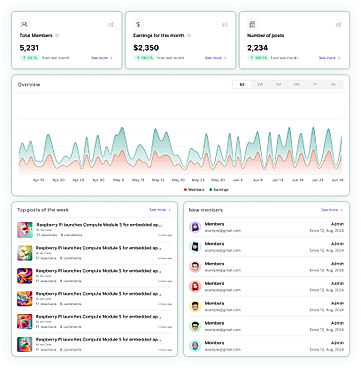Click the $2,350 earnings value
The height and width of the screenshot is (368, 361).
coord(146,48)
